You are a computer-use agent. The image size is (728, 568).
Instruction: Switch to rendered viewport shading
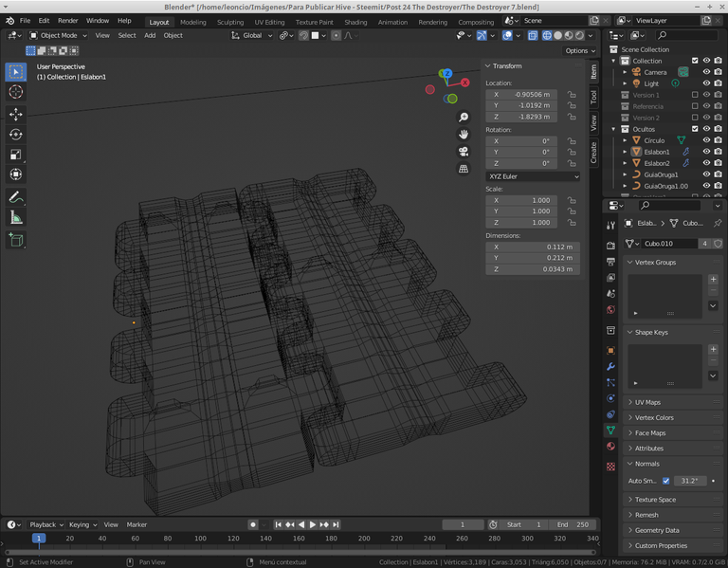tap(579, 35)
